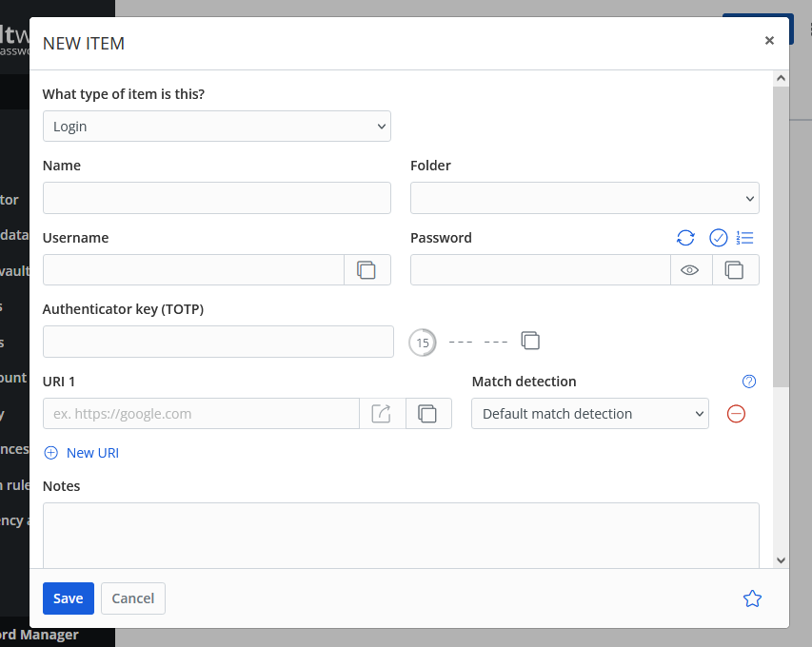Screen dimensions: 812x647
Task: Open the password history list icon
Action: tap(745, 238)
